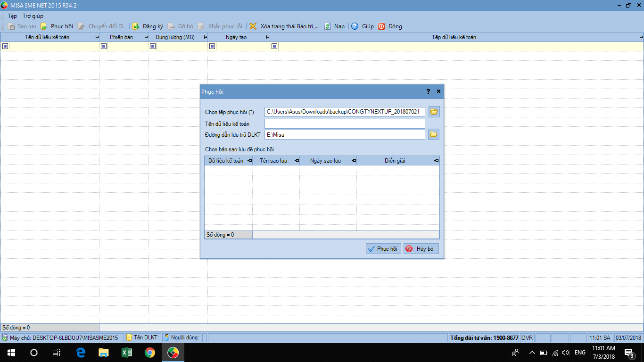The height and width of the screenshot is (362, 644).
Task: Click the Đăng ký toolbar icon
Action: [x=136, y=26]
